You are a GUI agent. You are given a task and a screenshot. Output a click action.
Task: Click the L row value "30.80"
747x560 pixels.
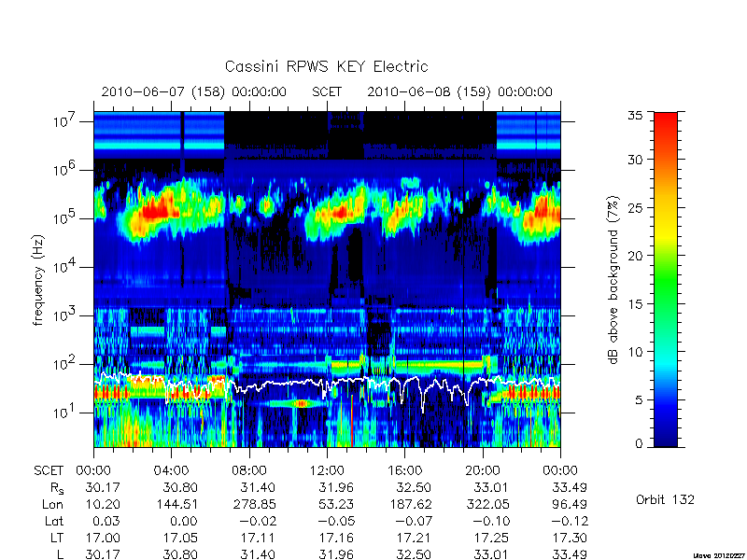(180, 554)
